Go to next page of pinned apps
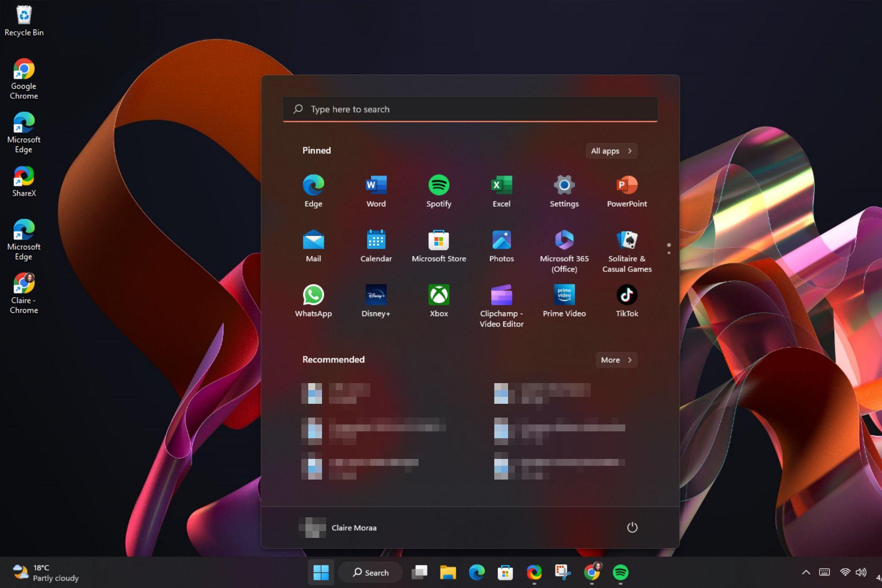The width and height of the screenshot is (882, 588). (x=669, y=253)
